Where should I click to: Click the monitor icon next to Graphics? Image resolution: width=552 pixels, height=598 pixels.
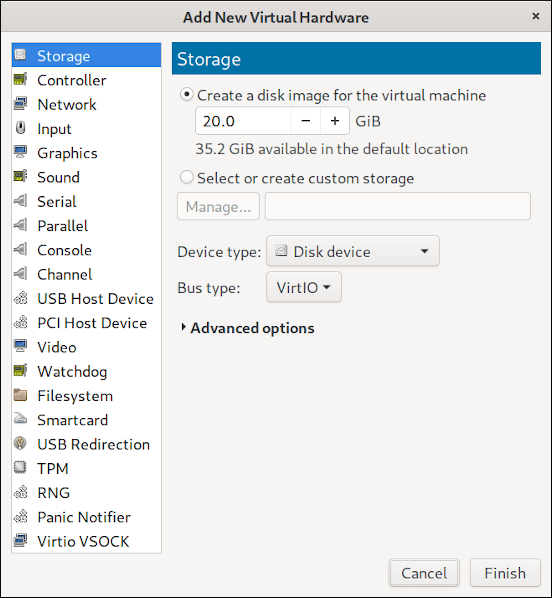(x=21, y=152)
